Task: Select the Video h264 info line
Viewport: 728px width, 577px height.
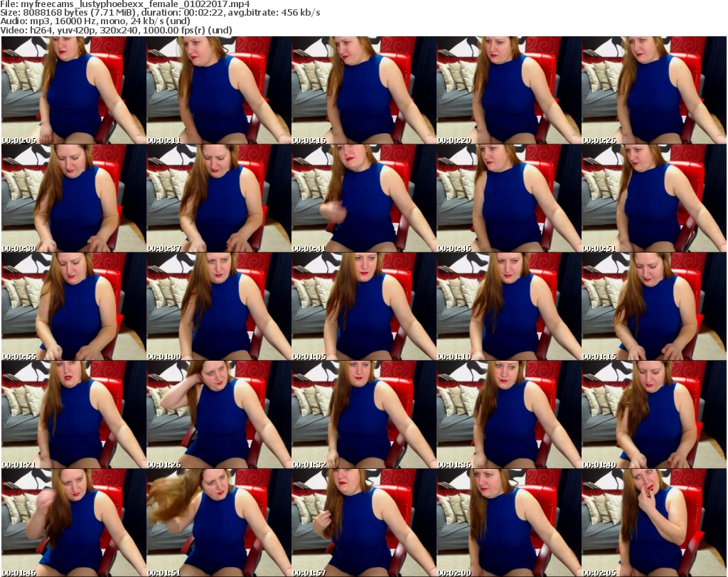Action: [116, 30]
